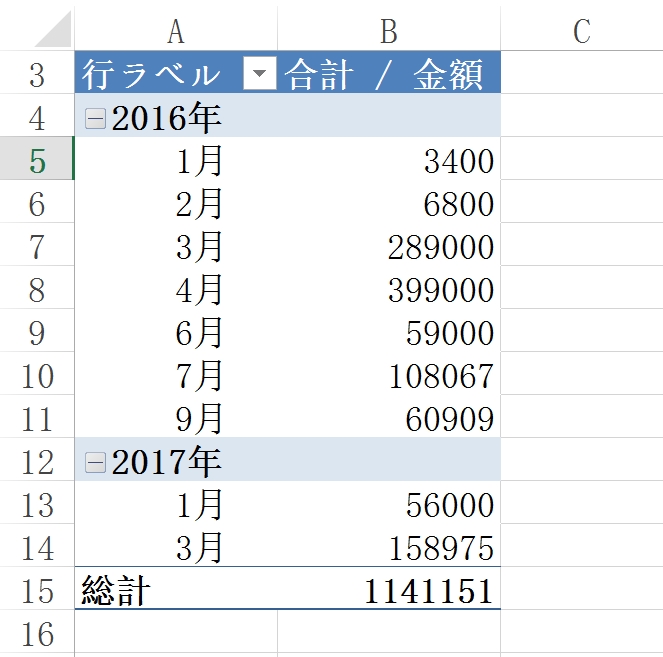This screenshot has width=663, height=657.
Task: Select row 5 header
Action: [37, 161]
